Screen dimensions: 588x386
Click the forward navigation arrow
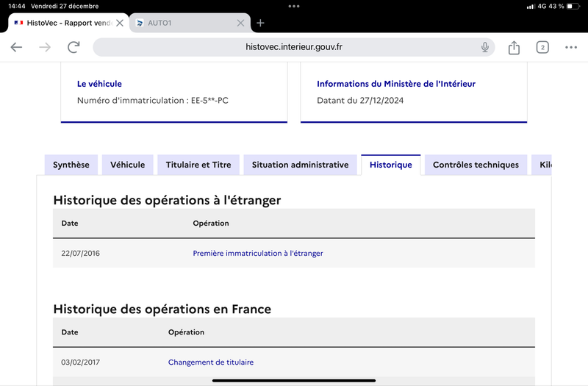click(45, 47)
